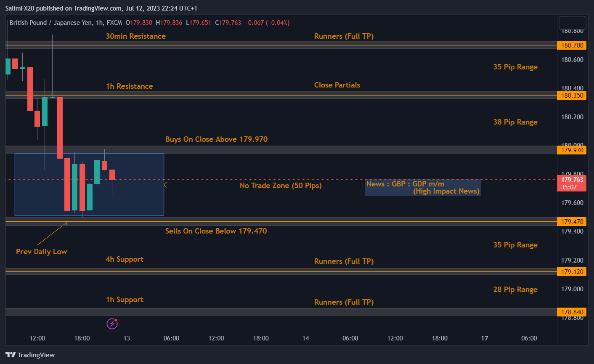Select the 180.350 price axis label
Image resolution: width=594 pixels, height=364 pixels.
click(x=572, y=96)
